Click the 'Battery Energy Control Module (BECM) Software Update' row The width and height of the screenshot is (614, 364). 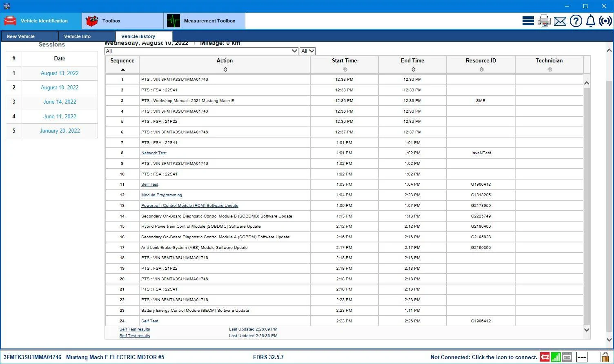pyautogui.click(x=344, y=311)
